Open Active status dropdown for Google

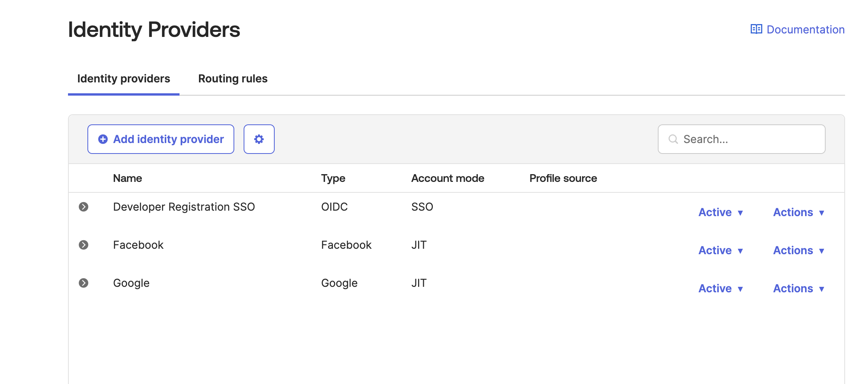[721, 288]
